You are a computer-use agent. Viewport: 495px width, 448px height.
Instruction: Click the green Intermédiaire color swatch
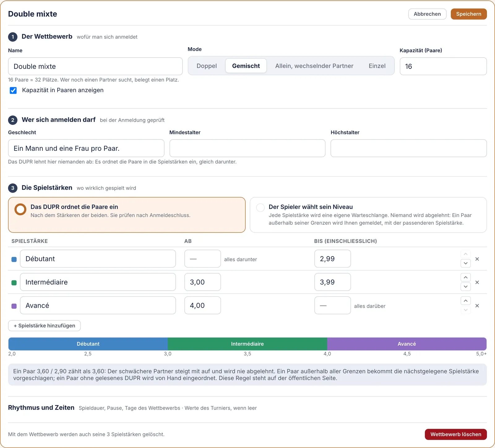[x=14, y=283]
